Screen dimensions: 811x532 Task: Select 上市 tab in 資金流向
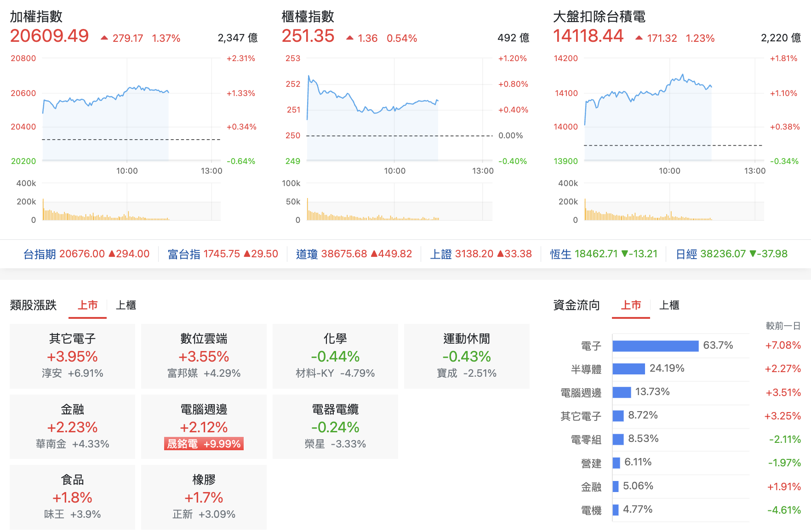(x=631, y=305)
